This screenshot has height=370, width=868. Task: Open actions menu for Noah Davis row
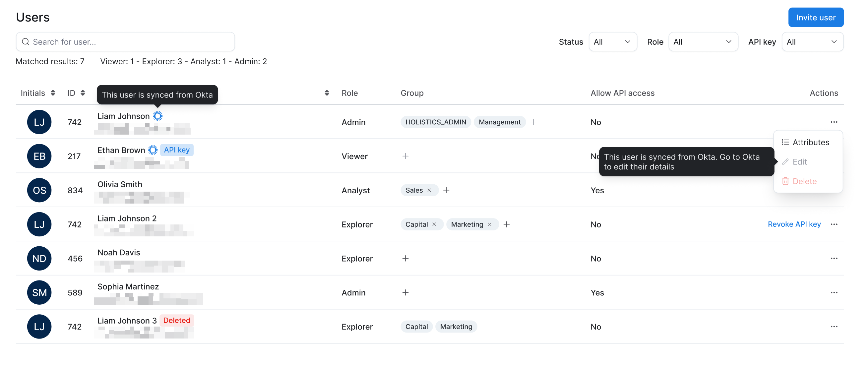click(x=834, y=259)
